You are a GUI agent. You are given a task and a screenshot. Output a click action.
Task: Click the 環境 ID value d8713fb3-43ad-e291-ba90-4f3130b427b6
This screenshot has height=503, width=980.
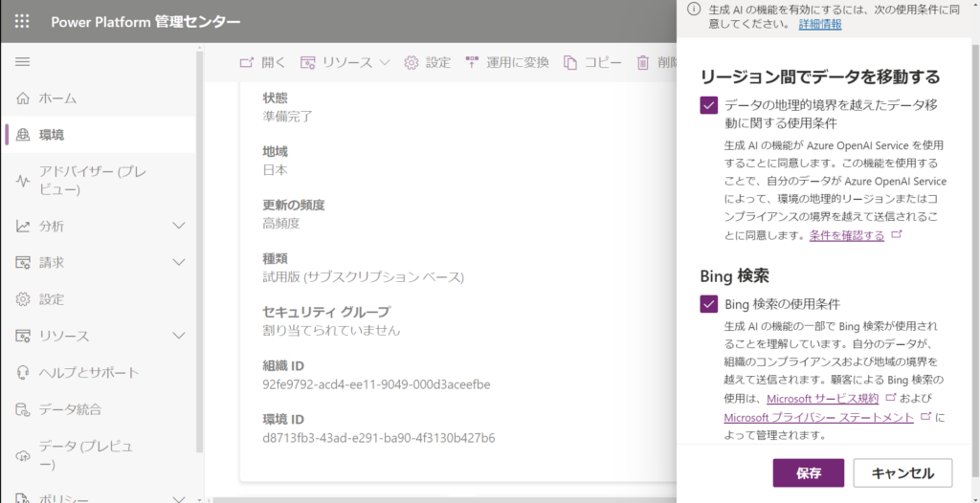379,438
